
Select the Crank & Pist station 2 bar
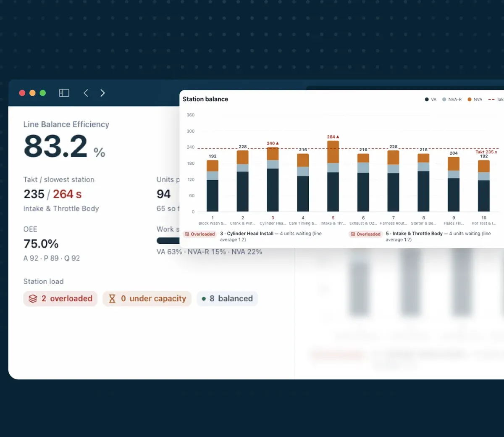pyautogui.click(x=243, y=181)
